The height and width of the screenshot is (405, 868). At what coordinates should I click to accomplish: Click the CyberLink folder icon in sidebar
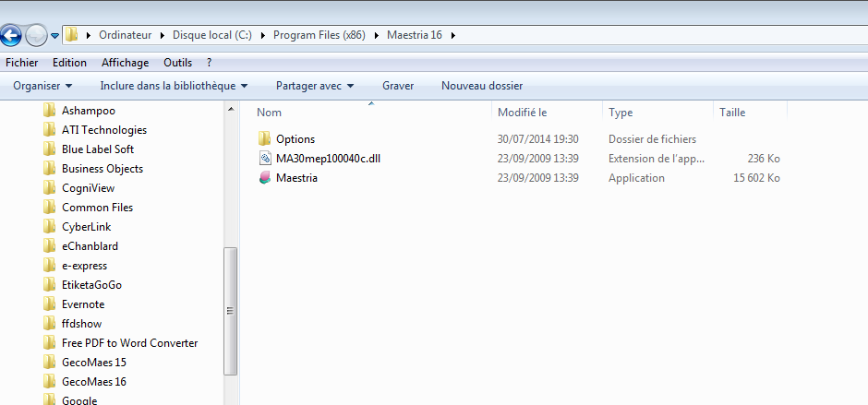pyautogui.click(x=50, y=227)
